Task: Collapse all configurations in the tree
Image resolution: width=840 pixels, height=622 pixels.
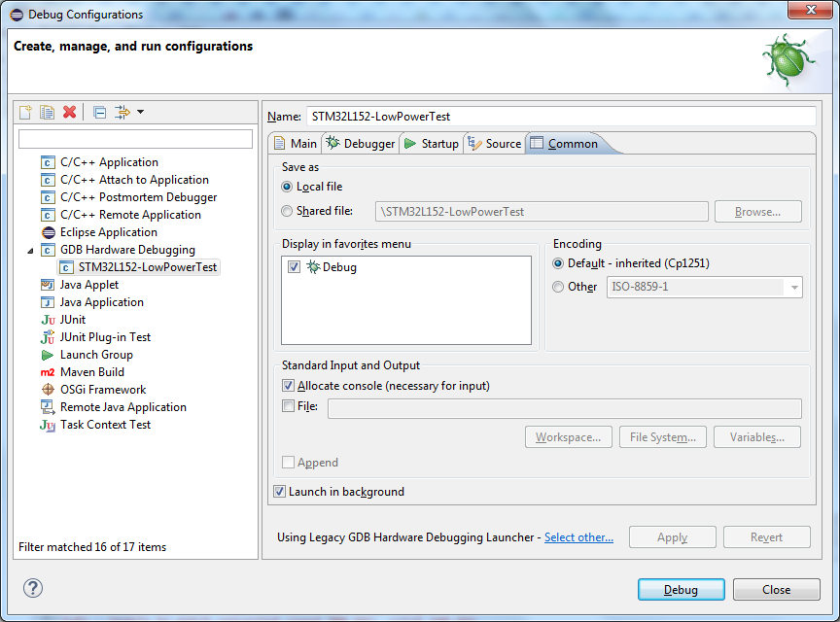Action: [99, 112]
